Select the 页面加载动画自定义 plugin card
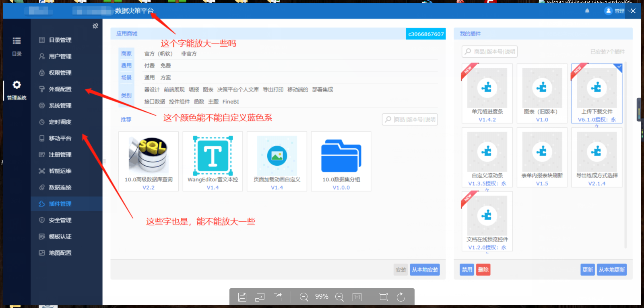The image size is (644, 308). [277, 161]
